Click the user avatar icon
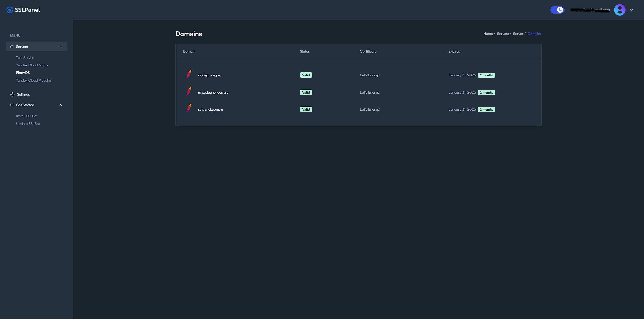 pos(620,10)
